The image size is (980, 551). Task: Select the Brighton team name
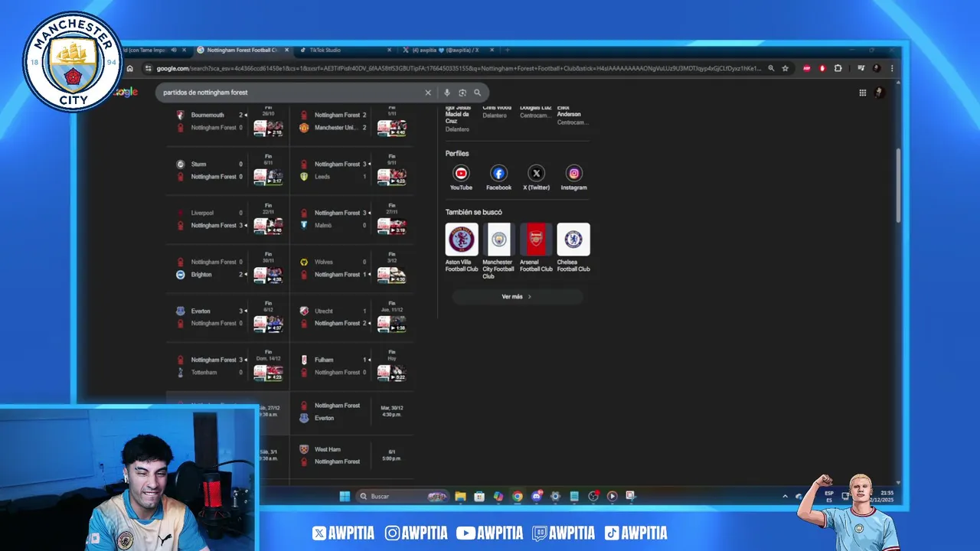201,274
